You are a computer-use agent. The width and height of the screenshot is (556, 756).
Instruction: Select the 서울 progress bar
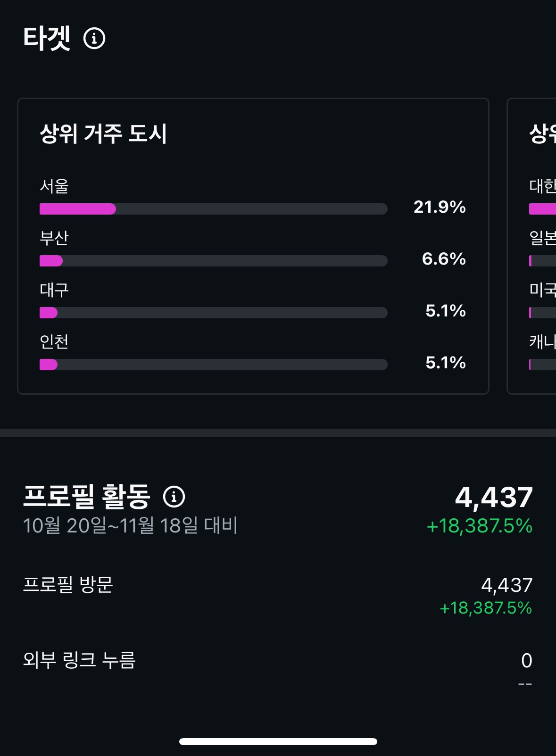point(213,209)
